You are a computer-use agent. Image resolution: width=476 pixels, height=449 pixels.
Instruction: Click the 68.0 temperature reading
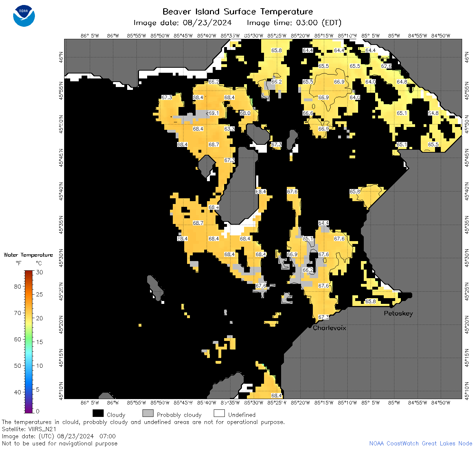[x=245, y=113]
